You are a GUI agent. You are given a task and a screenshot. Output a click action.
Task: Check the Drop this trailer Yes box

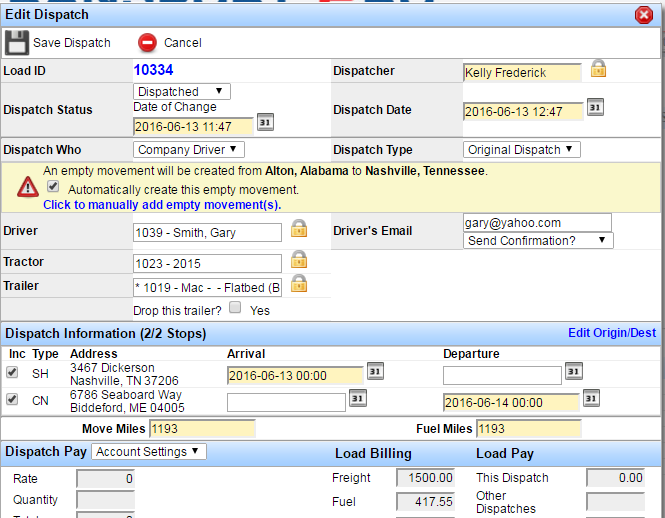[235, 307]
